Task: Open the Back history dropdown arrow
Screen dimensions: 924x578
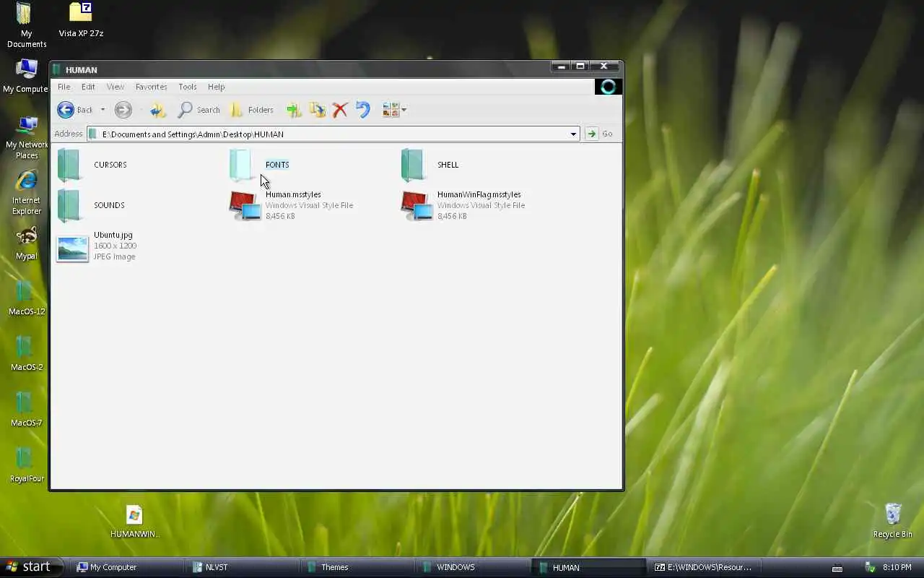Action: (x=103, y=110)
